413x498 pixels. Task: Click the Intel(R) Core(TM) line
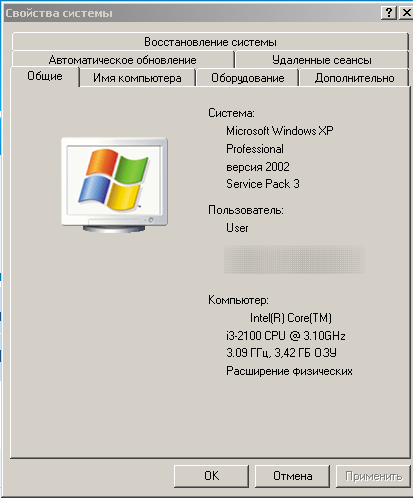291,318
